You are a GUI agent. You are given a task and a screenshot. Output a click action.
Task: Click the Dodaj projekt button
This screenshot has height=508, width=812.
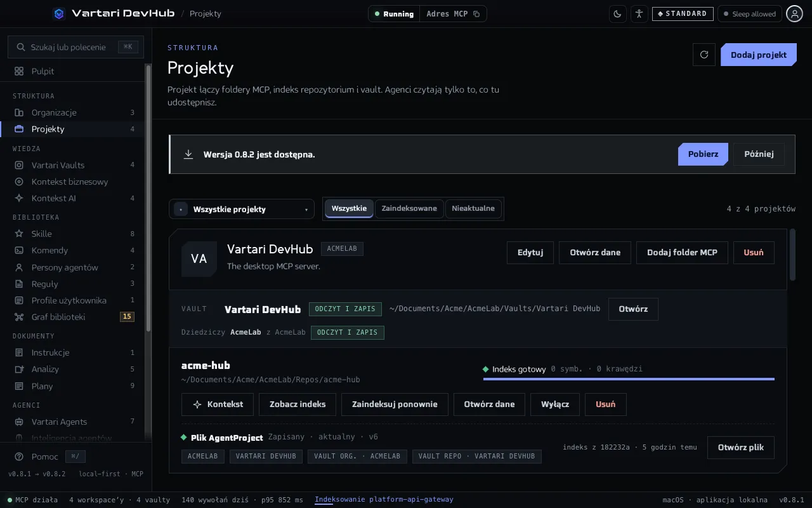pyautogui.click(x=758, y=55)
